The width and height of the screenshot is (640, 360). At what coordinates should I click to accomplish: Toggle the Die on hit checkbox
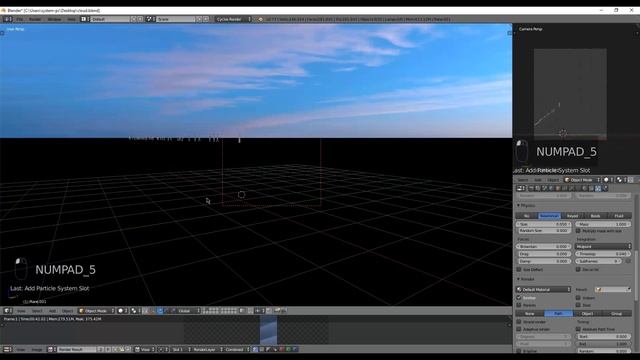coord(578,269)
